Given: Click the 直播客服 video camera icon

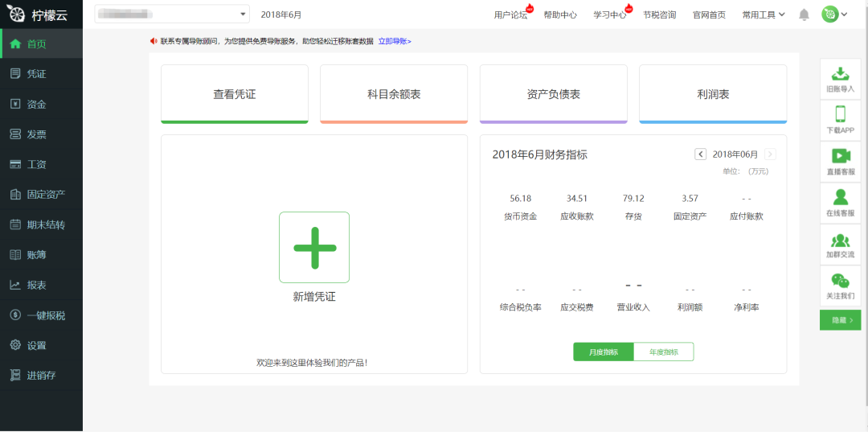Looking at the screenshot, I should click(841, 155).
